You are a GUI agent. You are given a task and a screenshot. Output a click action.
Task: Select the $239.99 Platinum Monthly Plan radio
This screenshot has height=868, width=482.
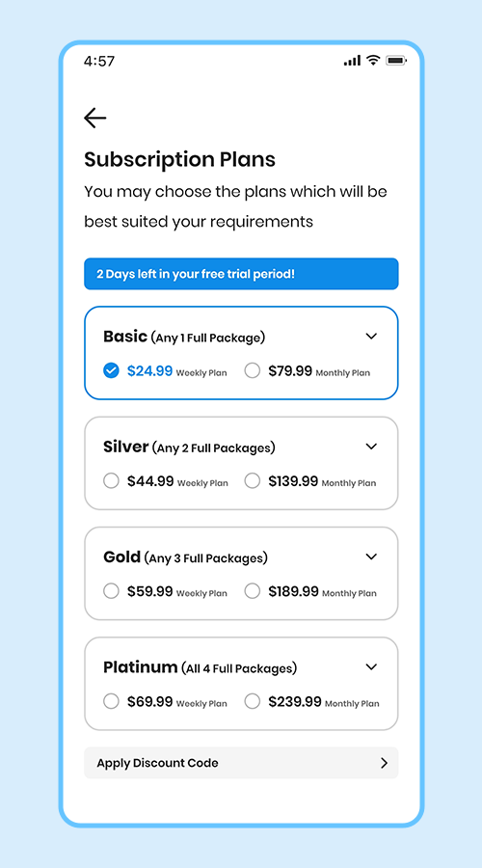point(253,701)
